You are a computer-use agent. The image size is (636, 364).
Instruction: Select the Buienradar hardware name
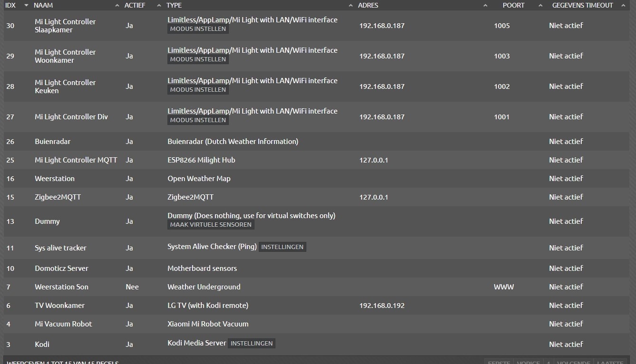(x=53, y=142)
